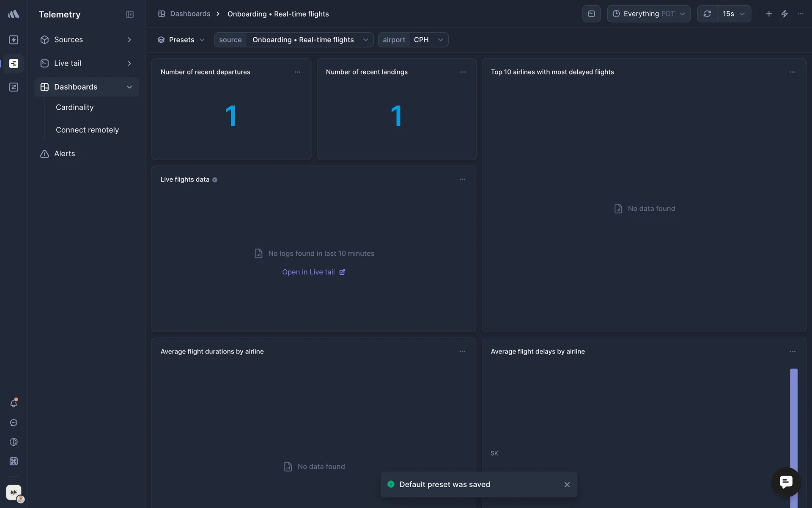Screen dimensions: 812x508
Task: Open notifications bell in left rail
Action: pos(14,403)
